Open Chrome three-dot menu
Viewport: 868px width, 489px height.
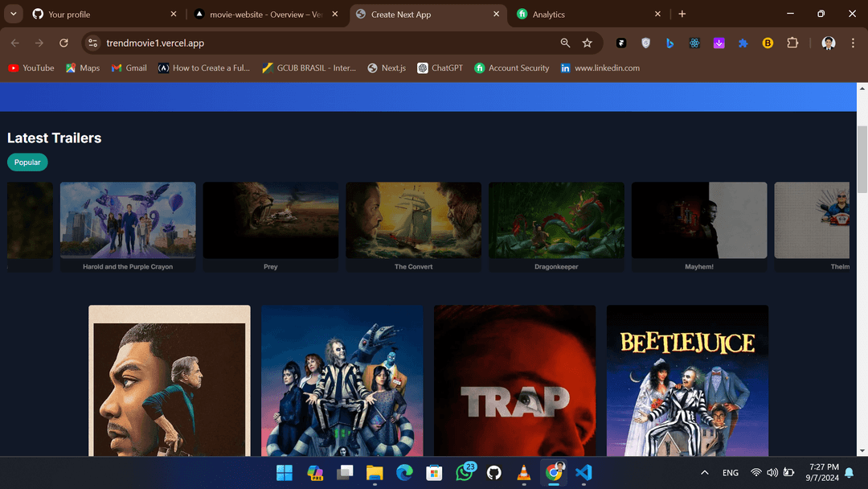[x=853, y=43]
